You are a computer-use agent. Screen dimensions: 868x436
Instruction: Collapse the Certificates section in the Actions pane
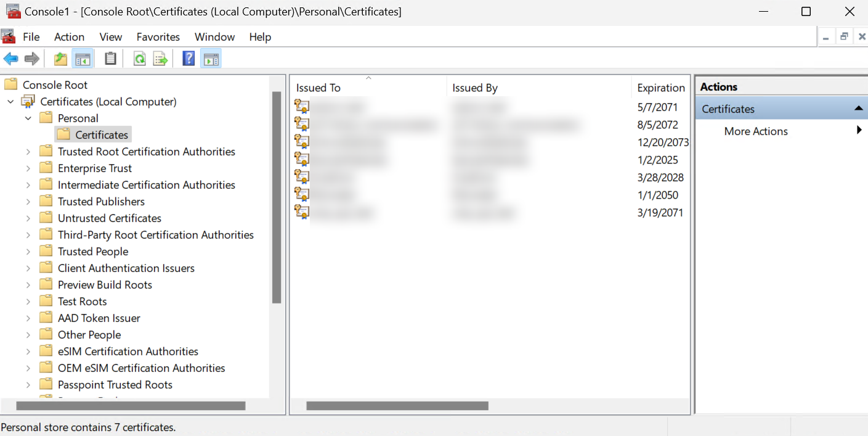pyautogui.click(x=859, y=108)
